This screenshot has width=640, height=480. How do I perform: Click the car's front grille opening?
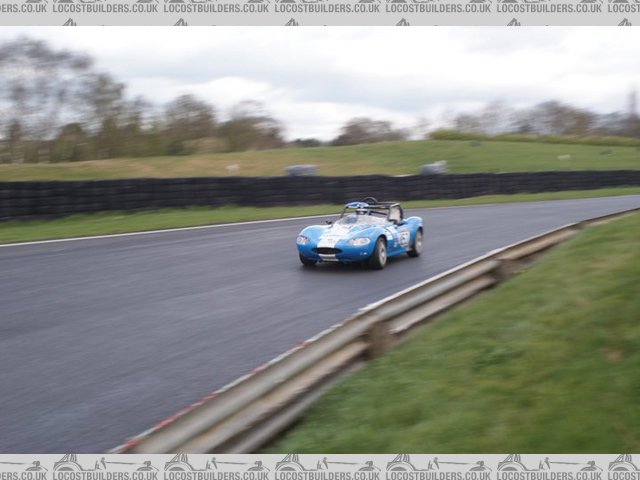[328, 250]
